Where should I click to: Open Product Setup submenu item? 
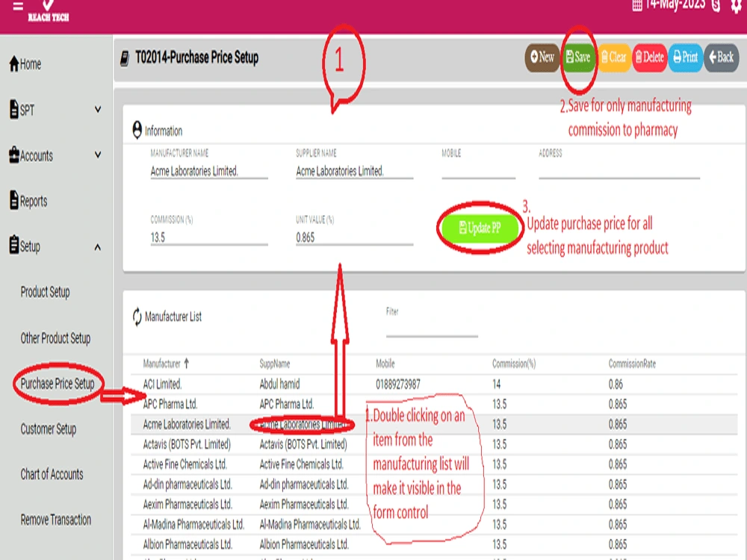46,291
